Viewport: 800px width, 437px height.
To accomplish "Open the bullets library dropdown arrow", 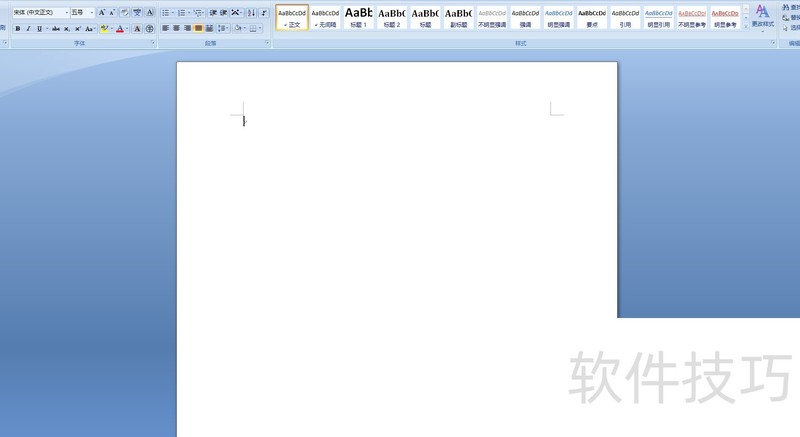I will pos(173,12).
